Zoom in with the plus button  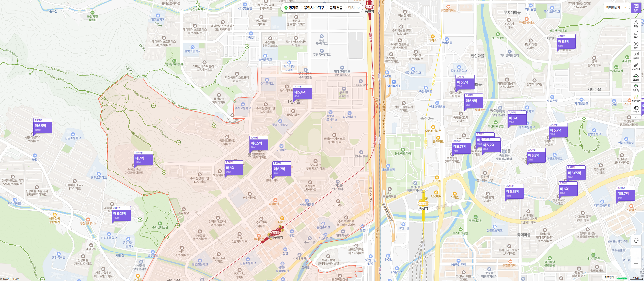(x=636, y=253)
